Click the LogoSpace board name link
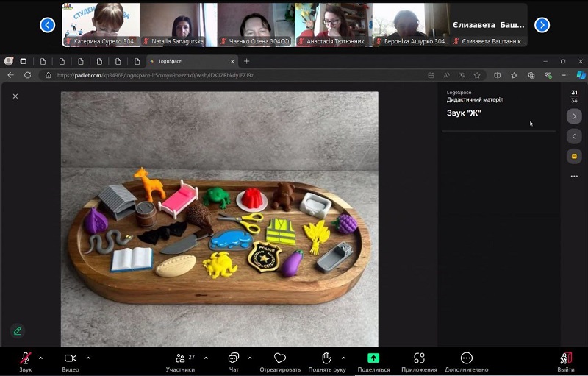Viewport: 588px width, 376px height. (459, 92)
